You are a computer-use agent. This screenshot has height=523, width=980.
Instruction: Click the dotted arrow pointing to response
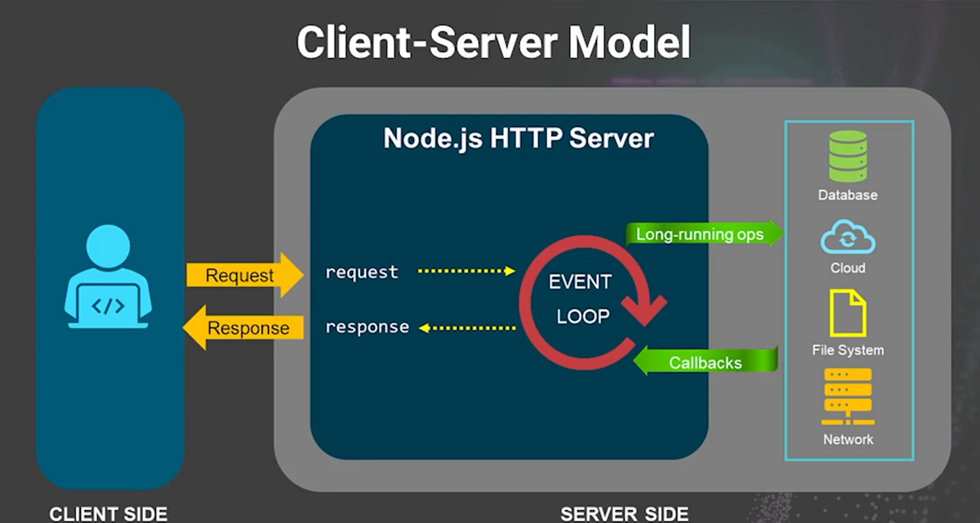click(469, 328)
